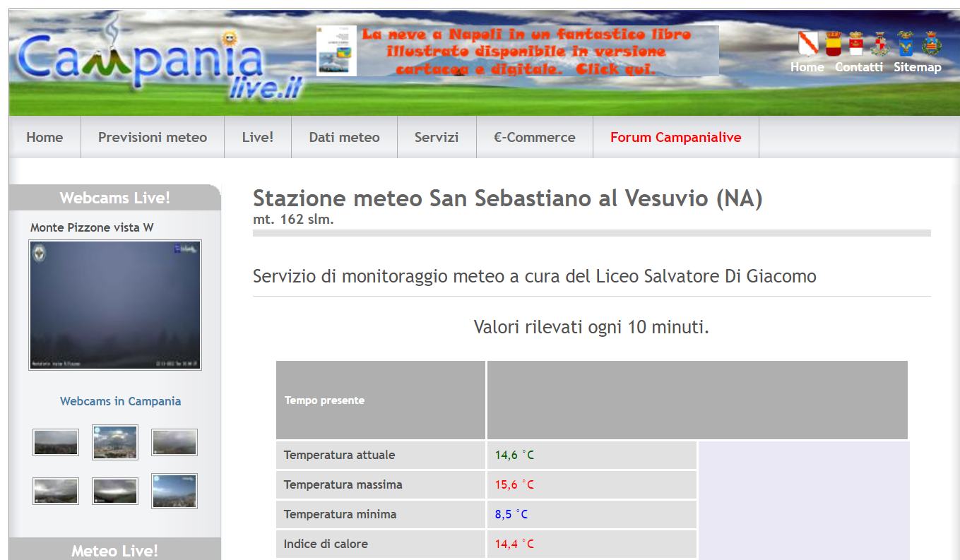The image size is (960, 560).
Task: Follow the Webcams in Campania link
Action: (x=120, y=401)
